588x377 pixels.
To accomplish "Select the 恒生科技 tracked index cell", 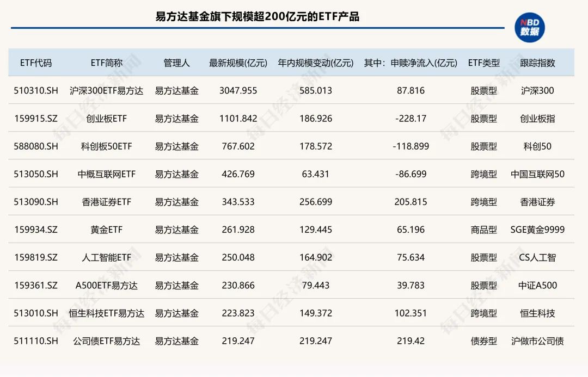I will coord(536,313).
